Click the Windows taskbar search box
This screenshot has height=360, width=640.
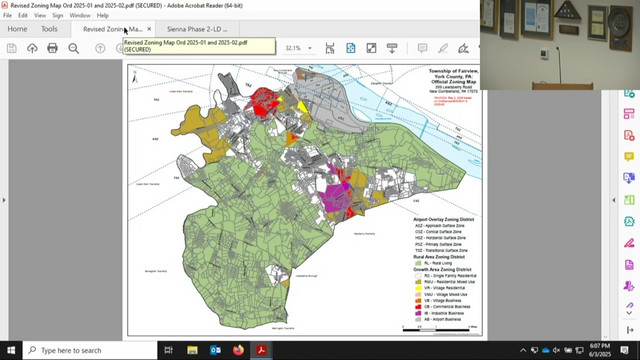(90, 350)
